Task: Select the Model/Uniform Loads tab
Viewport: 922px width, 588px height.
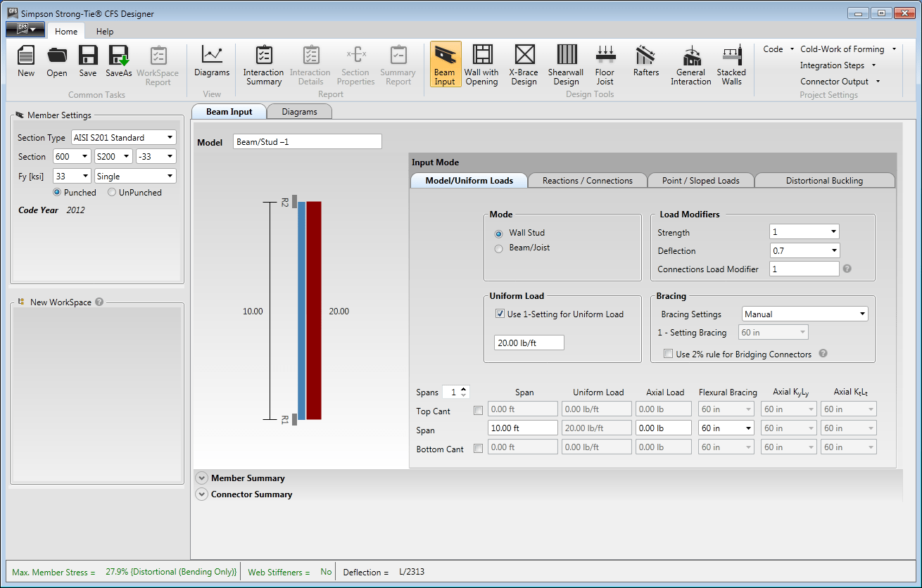Action: [x=469, y=181]
